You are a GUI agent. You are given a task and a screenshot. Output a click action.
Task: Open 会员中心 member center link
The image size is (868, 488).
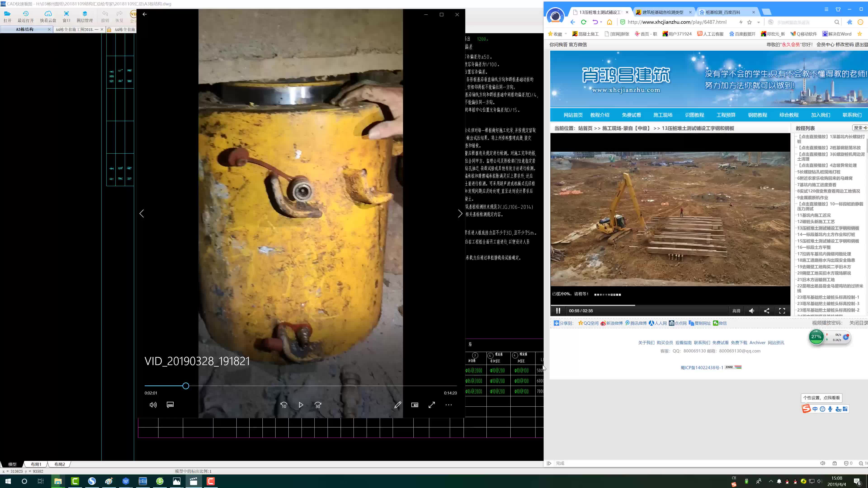tap(825, 45)
